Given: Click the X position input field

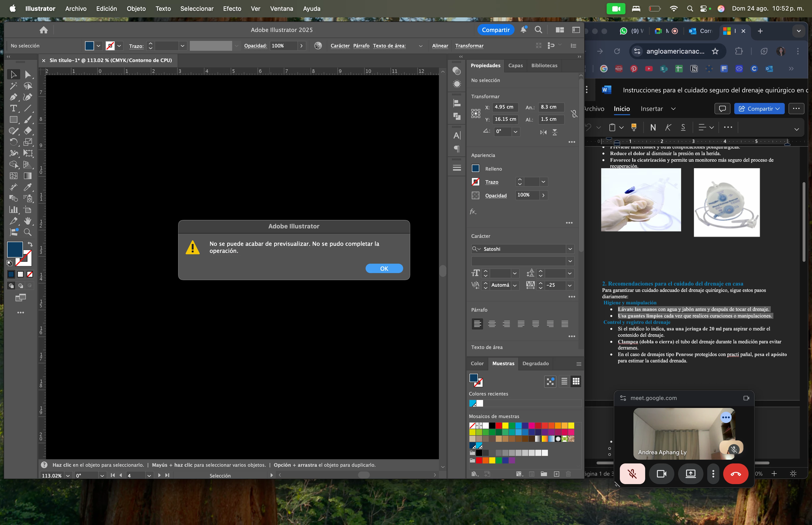Looking at the screenshot, I should (x=505, y=107).
